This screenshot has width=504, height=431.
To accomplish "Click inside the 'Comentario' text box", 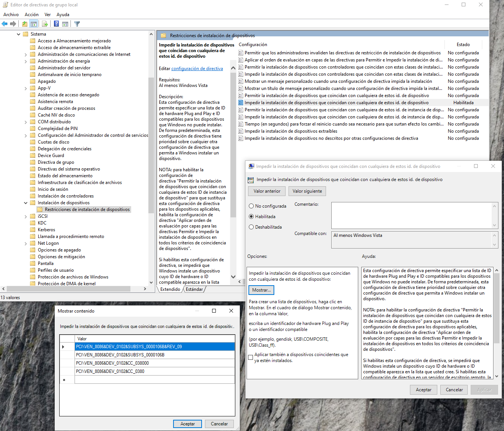I will click(x=411, y=215).
